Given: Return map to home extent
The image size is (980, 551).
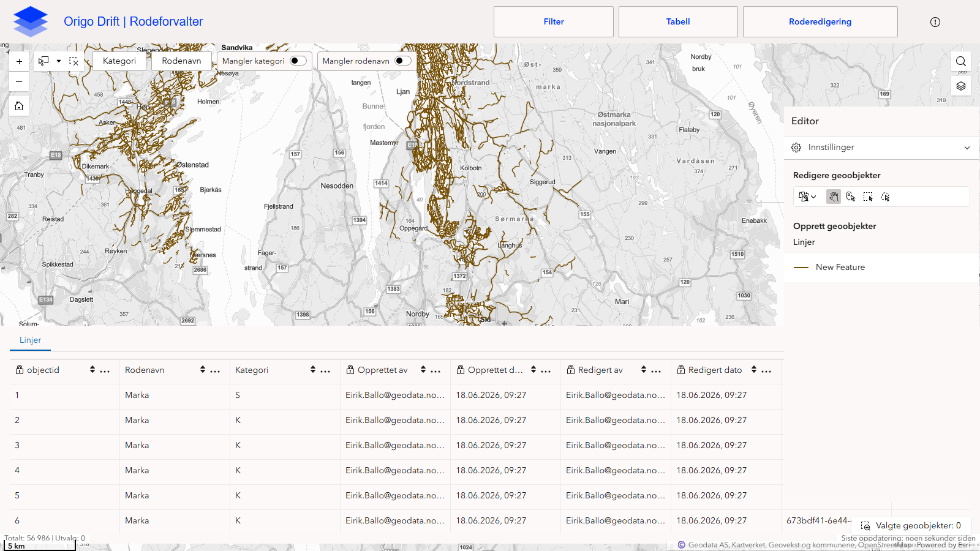Looking at the screenshot, I should click(19, 106).
